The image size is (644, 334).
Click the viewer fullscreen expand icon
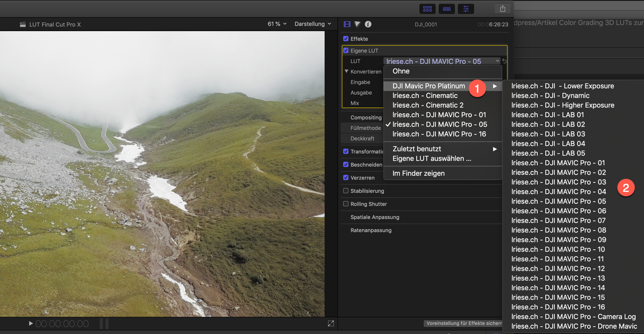pos(331,324)
